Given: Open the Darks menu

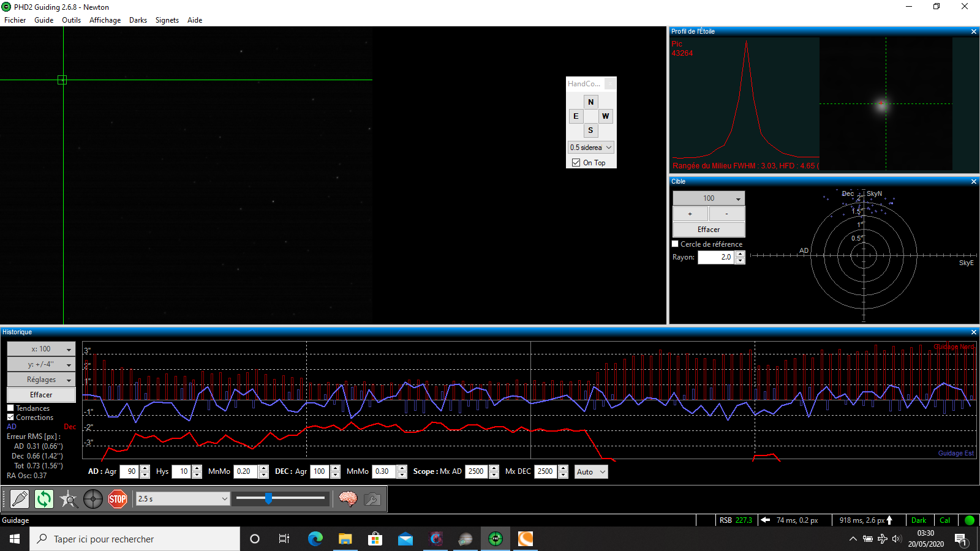Looking at the screenshot, I should tap(138, 20).
